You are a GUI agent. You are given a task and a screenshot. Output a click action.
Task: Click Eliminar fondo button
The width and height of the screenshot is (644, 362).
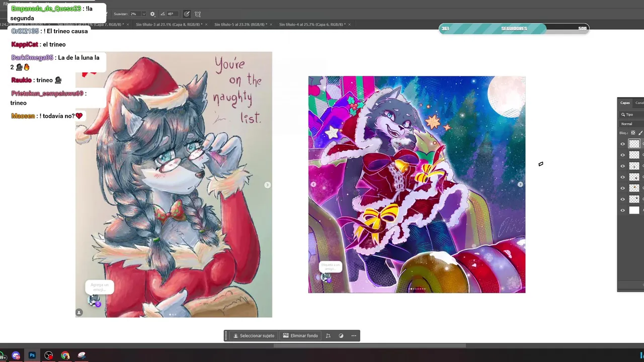(300, 336)
